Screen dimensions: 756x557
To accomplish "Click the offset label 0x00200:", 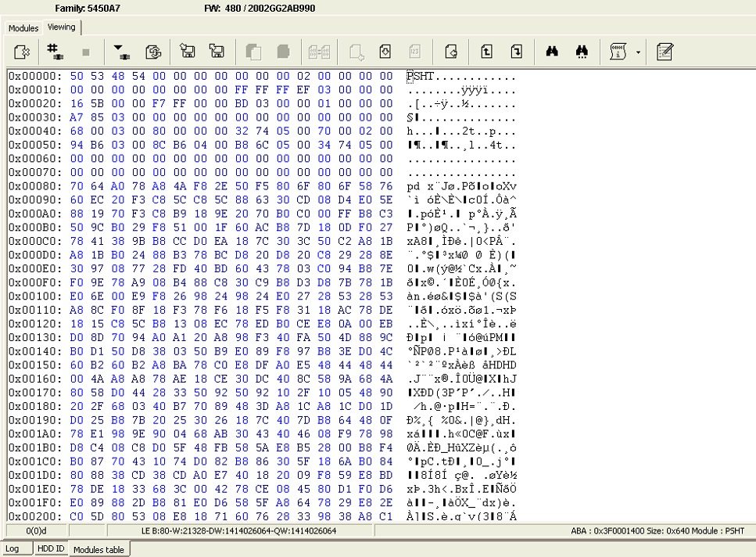I will coord(35,516).
